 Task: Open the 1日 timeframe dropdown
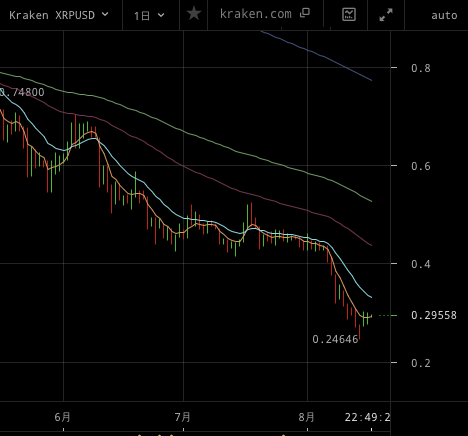(149, 15)
